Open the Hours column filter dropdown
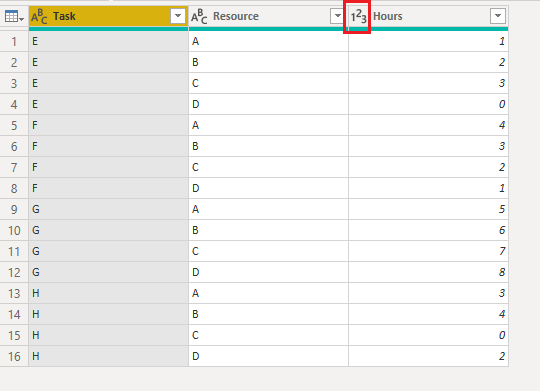 point(498,16)
